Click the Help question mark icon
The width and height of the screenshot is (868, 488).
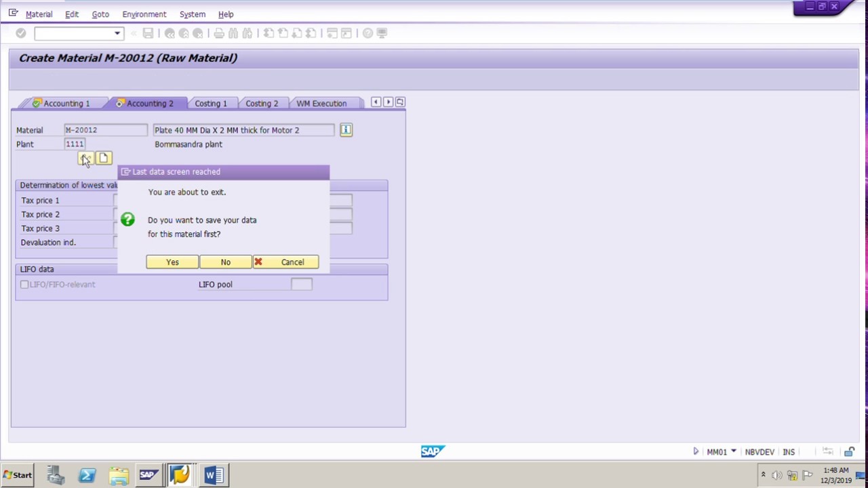click(368, 33)
